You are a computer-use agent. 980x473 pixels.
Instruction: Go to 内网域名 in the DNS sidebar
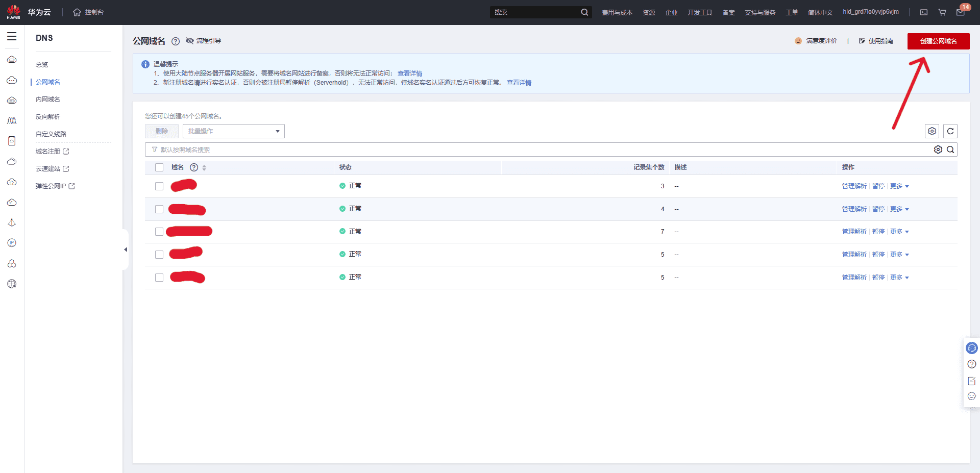pyautogui.click(x=48, y=99)
